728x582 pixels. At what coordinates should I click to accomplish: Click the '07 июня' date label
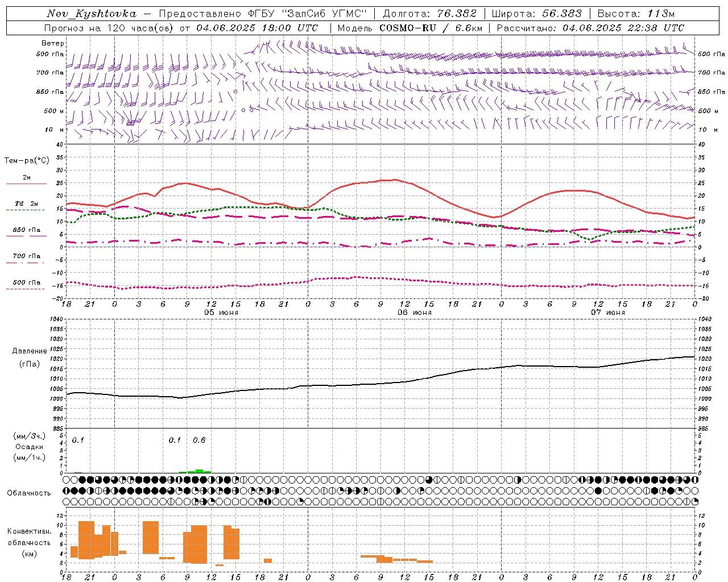pos(608,313)
